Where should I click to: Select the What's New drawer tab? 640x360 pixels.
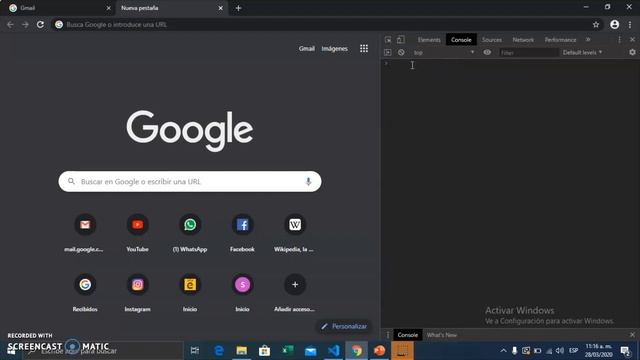pos(442,335)
